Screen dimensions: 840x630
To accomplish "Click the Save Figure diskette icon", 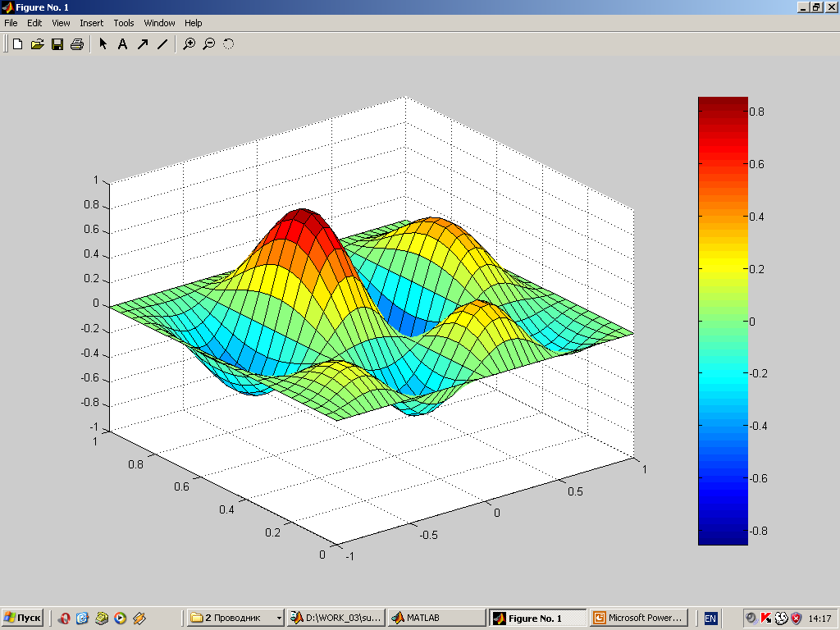I will [57, 44].
